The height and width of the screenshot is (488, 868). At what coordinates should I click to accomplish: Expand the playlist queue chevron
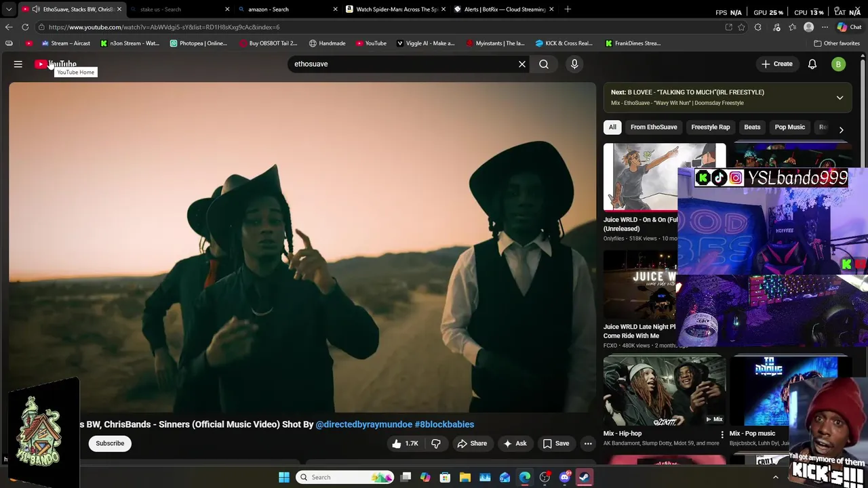click(840, 98)
